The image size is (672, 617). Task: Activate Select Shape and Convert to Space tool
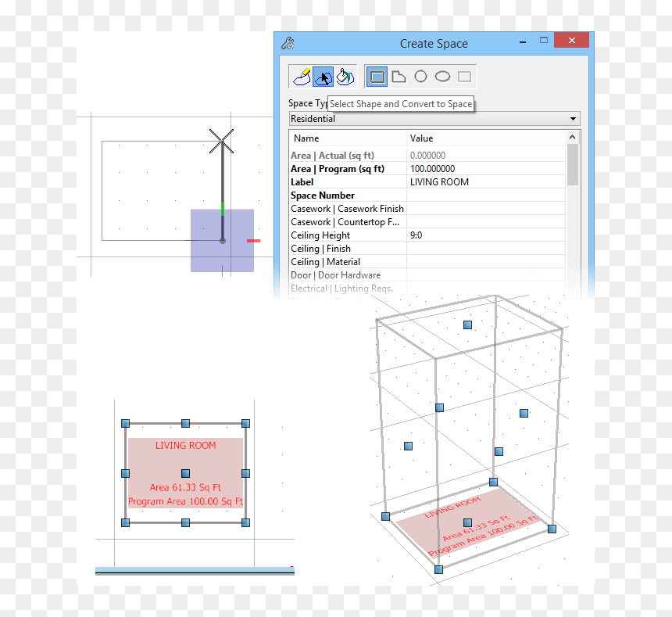(323, 77)
